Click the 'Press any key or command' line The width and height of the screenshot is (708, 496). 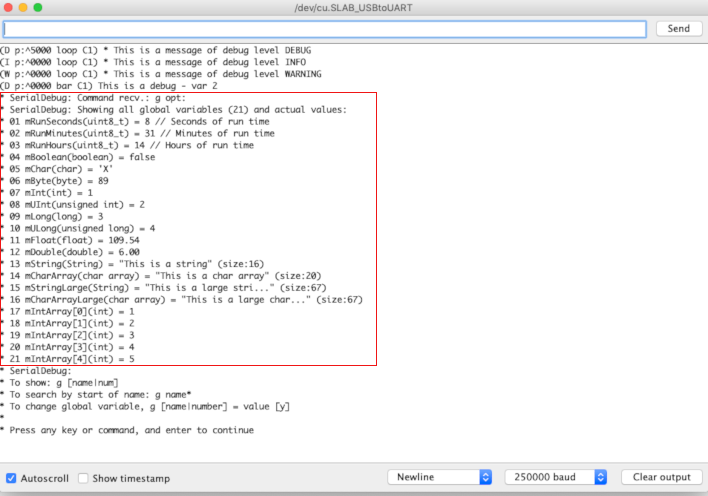click(130, 430)
